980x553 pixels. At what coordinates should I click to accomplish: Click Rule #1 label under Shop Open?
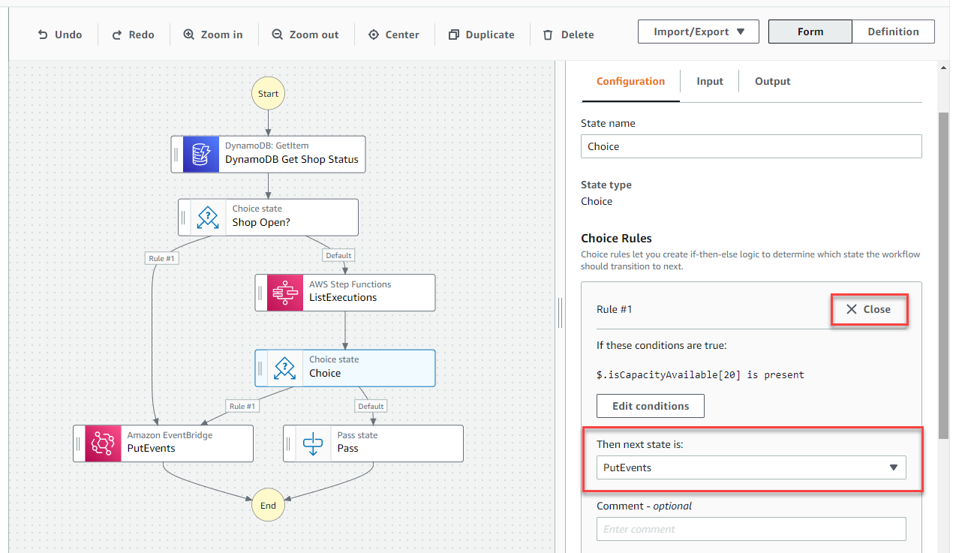(x=161, y=258)
